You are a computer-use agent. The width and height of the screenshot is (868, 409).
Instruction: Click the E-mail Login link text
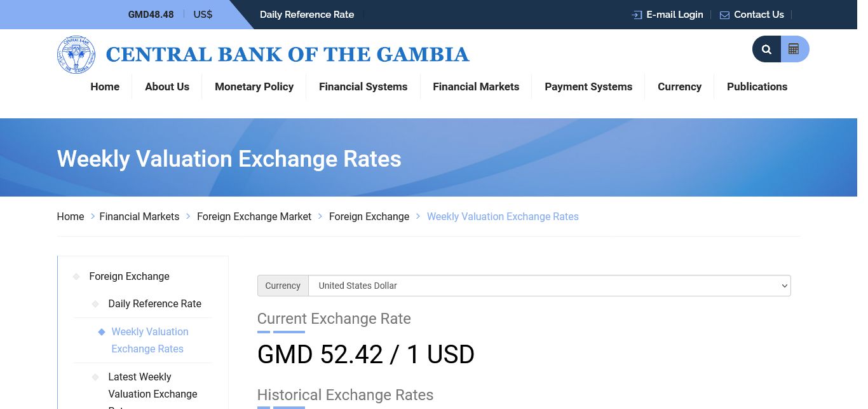click(674, 15)
